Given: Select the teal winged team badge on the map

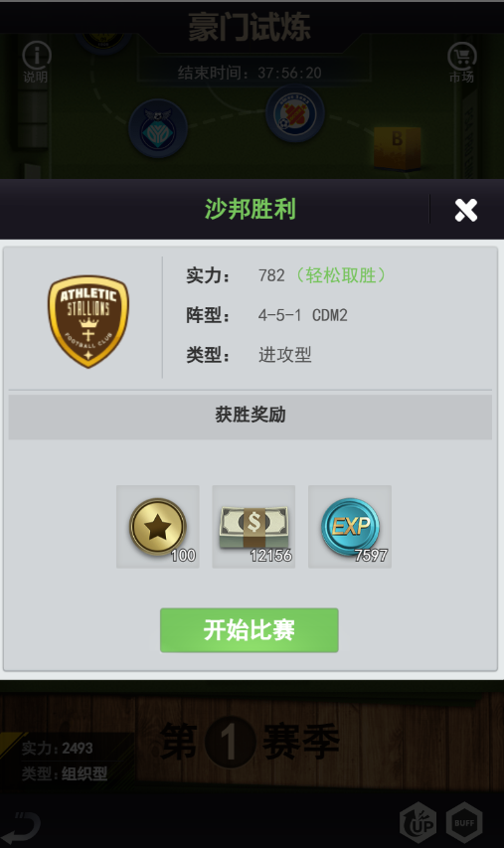Looking at the screenshot, I should coord(158,129).
